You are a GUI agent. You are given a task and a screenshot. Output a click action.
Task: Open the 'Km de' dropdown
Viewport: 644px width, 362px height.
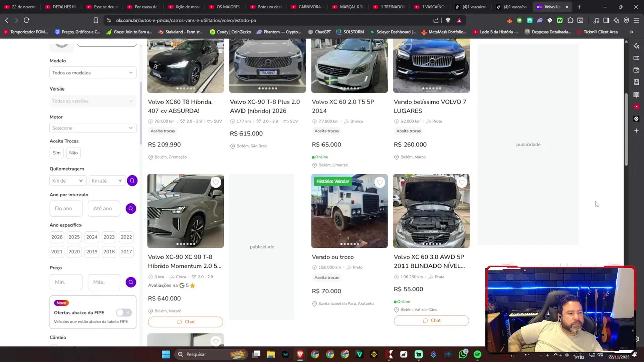68,180
